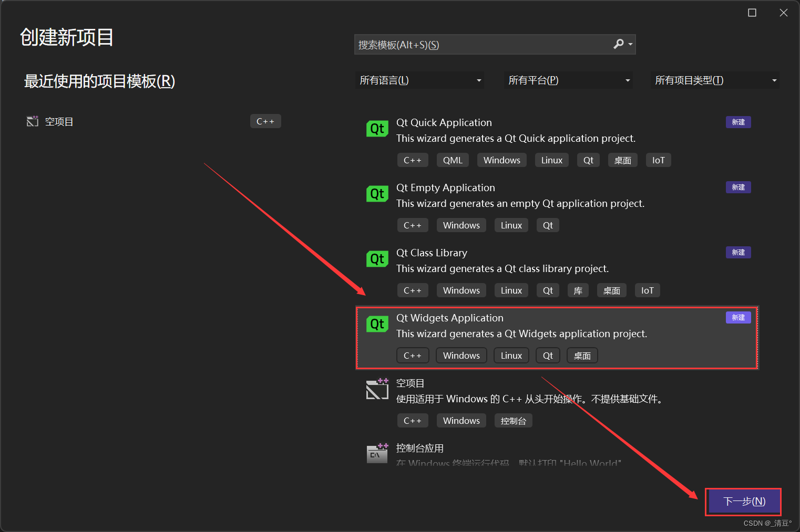Viewport: 800px width, 532px height.
Task: Maximize the dialog window
Action: coord(752,13)
